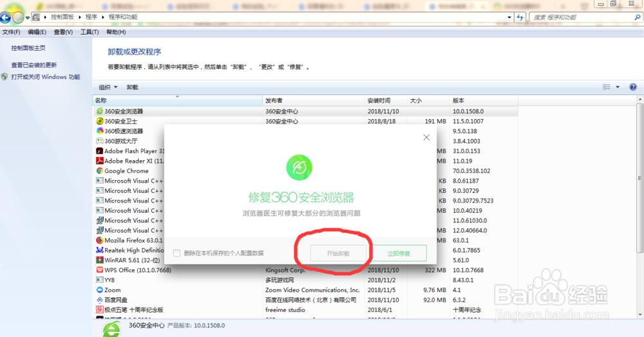Click the search magnifier icon
Image resolution: width=644 pixels, height=337 pixels.
[x=638, y=17]
